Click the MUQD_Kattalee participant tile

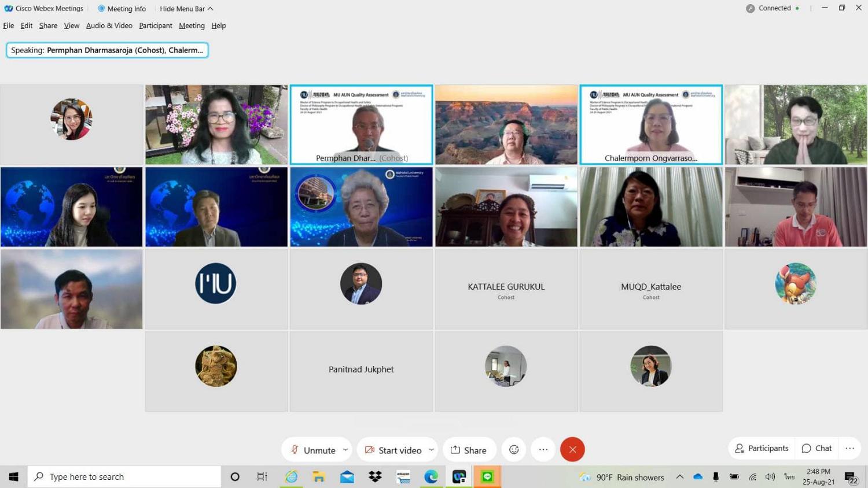(x=651, y=289)
